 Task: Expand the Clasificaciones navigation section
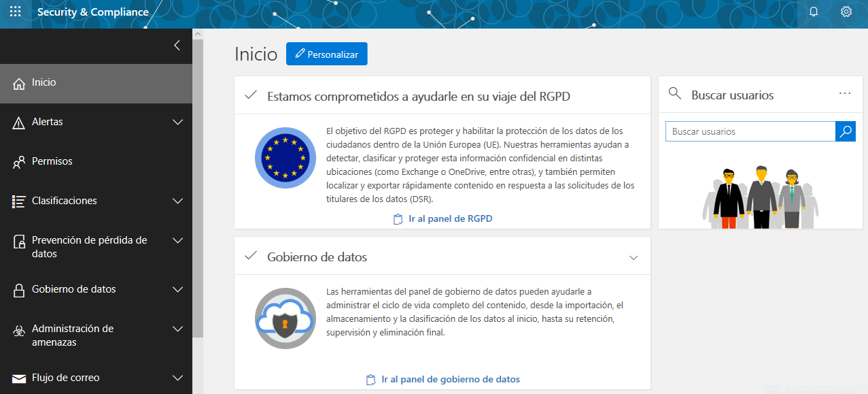(177, 201)
